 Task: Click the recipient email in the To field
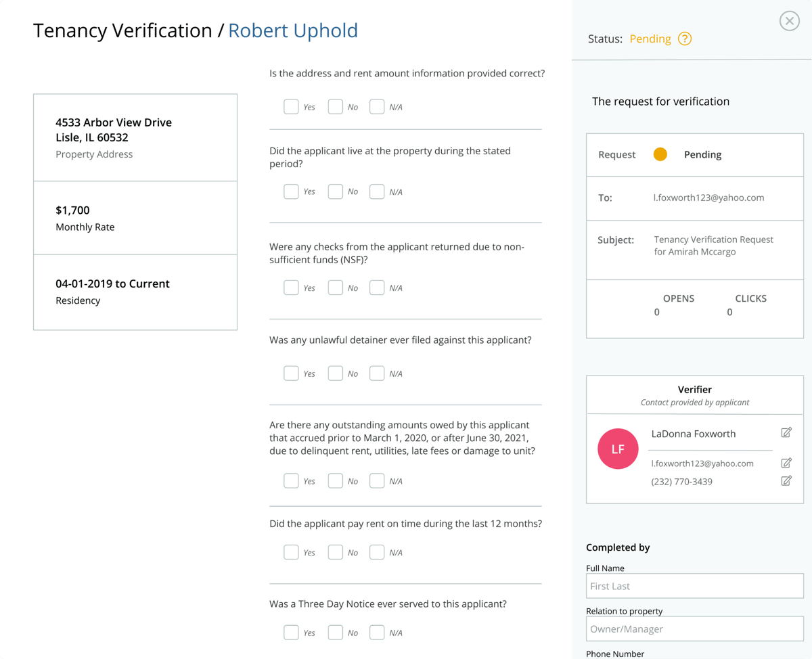tap(708, 198)
